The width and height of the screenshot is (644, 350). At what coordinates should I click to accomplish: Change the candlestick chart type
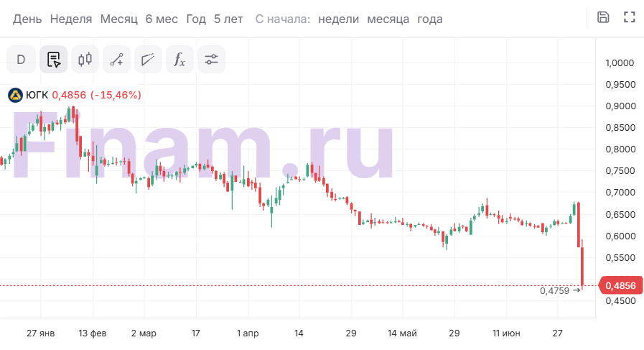click(x=85, y=60)
